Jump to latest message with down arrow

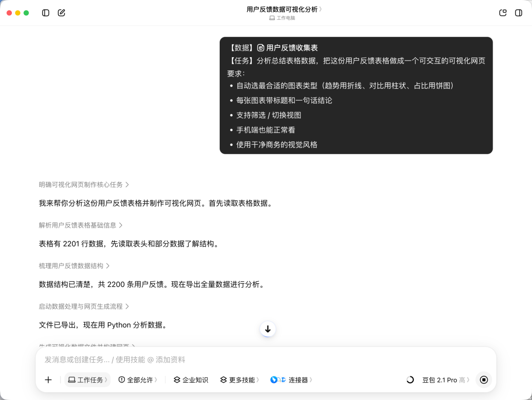point(267,329)
